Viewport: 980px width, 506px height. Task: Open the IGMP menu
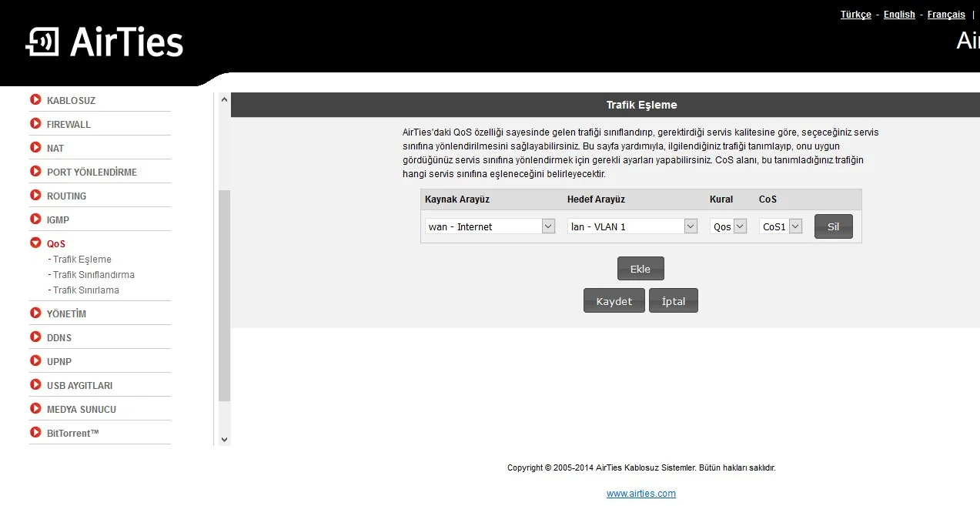tap(58, 220)
